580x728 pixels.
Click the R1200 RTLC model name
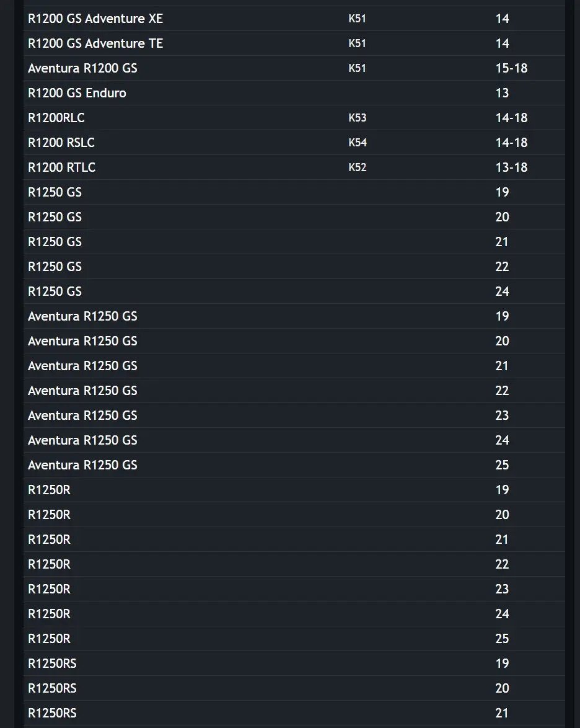coord(62,167)
